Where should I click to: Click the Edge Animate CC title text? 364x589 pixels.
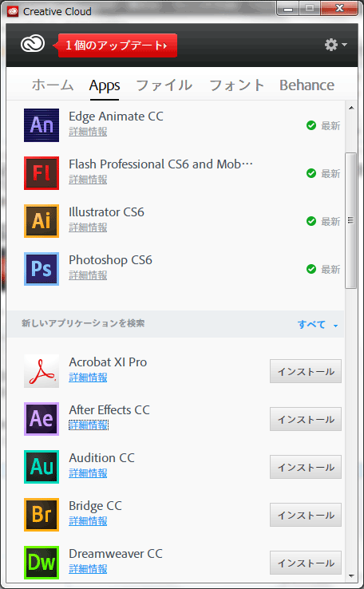(x=116, y=117)
